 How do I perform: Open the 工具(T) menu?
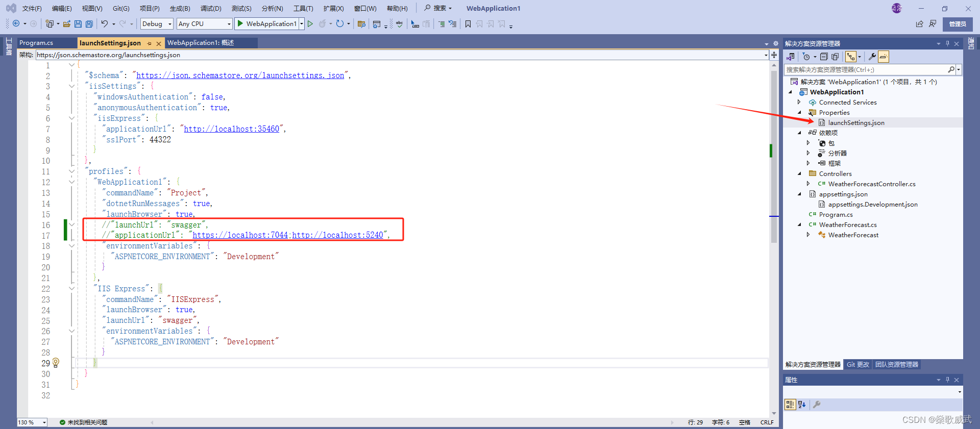tap(303, 8)
